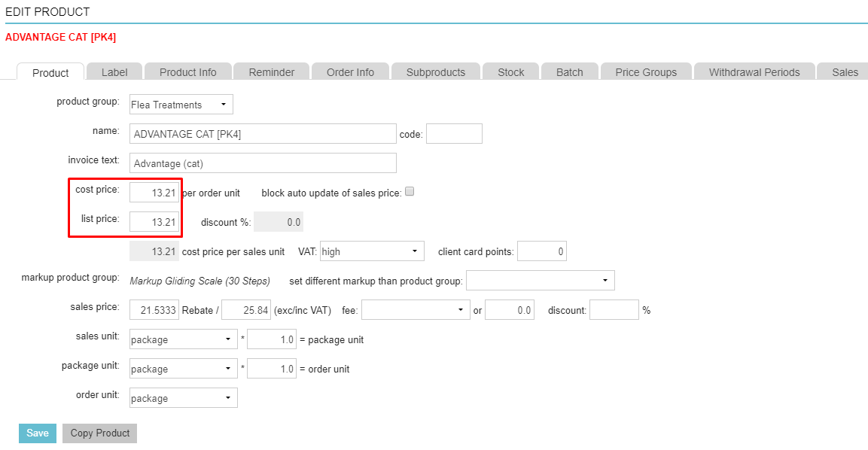View the Withdrawal Periods tab
868x450 pixels.
point(754,72)
